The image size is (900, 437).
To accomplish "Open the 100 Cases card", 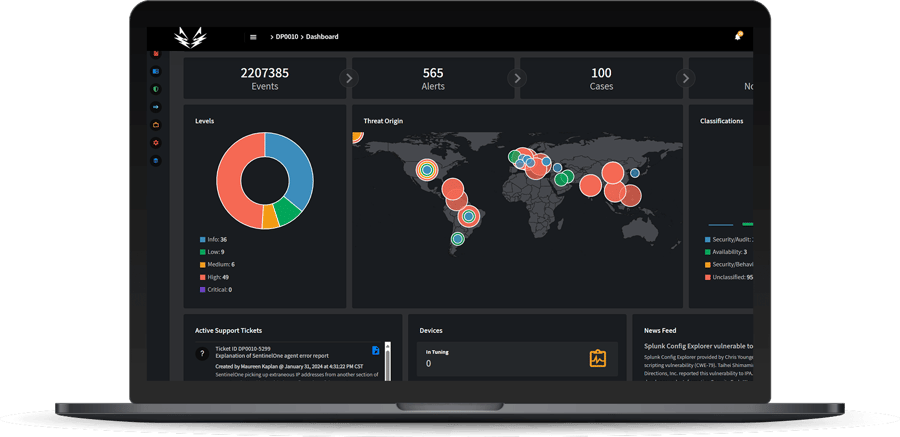I will [602, 78].
